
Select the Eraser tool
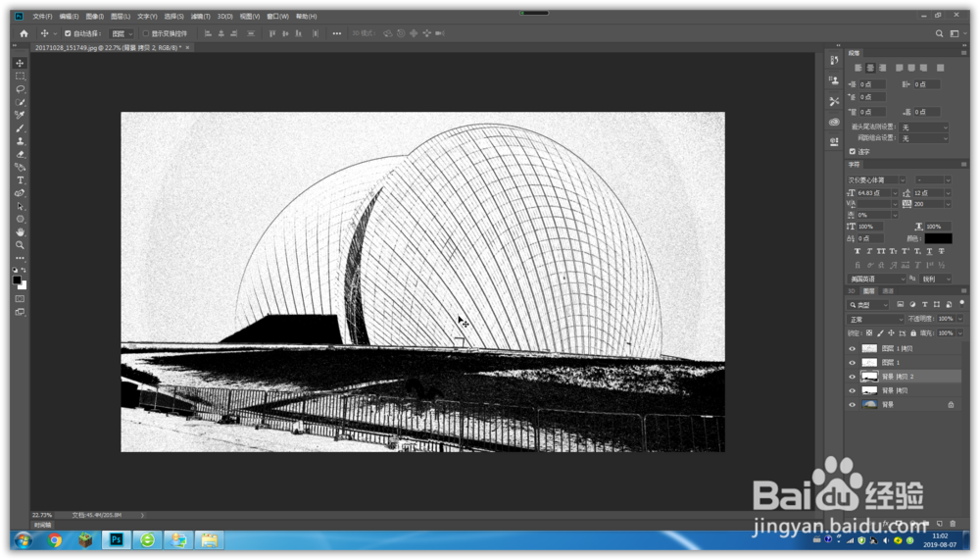tap(20, 154)
